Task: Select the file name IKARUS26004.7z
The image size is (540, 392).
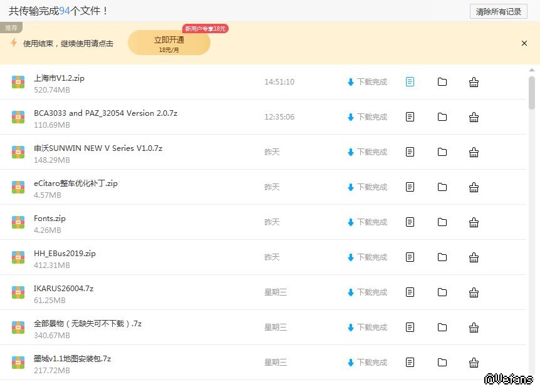Action: click(64, 289)
